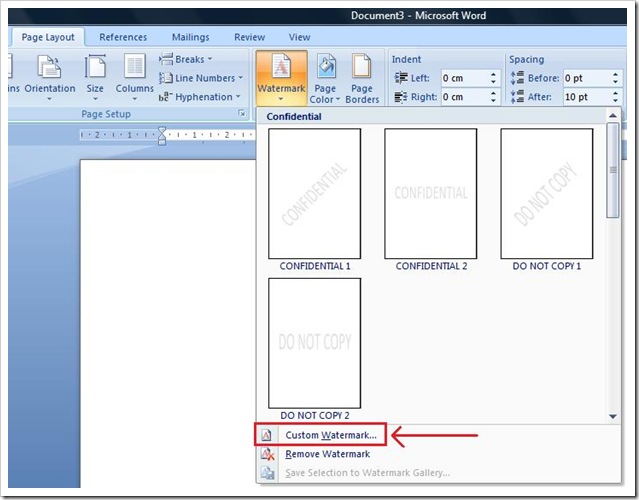Screen dimensions: 639x500
Task: Expand the Breaks dropdown
Action: point(210,59)
